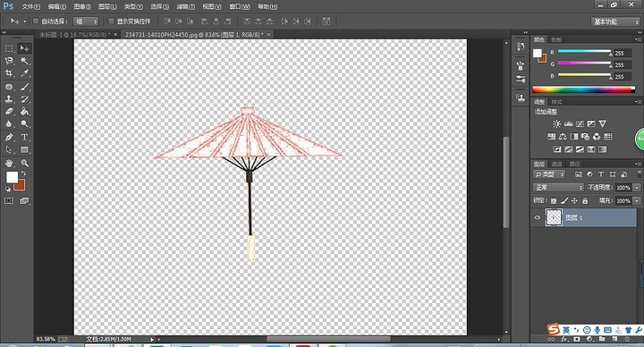Pick a color from the spectrum ramp

[x=583, y=90]
